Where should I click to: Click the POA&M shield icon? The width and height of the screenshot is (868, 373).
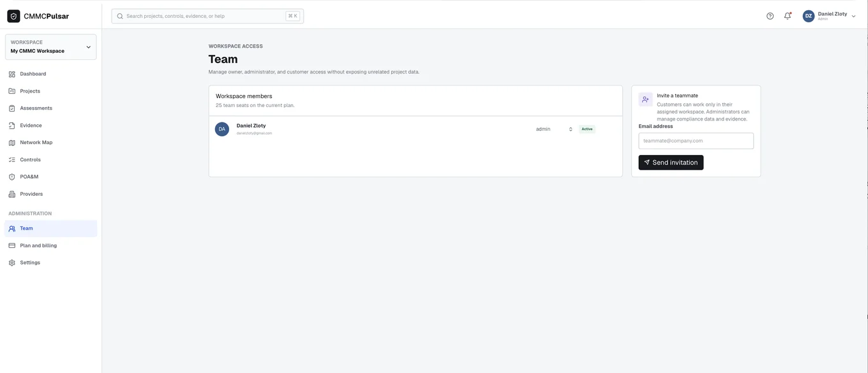[x=11, y=177]
